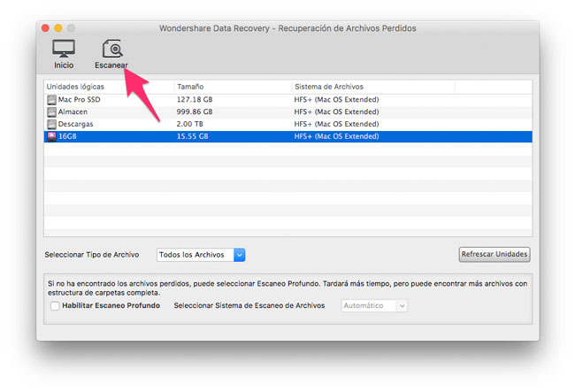Start scanning with the Escanear icon
The width and height of the screenshot is (575, 392).
tap(112, 54)
